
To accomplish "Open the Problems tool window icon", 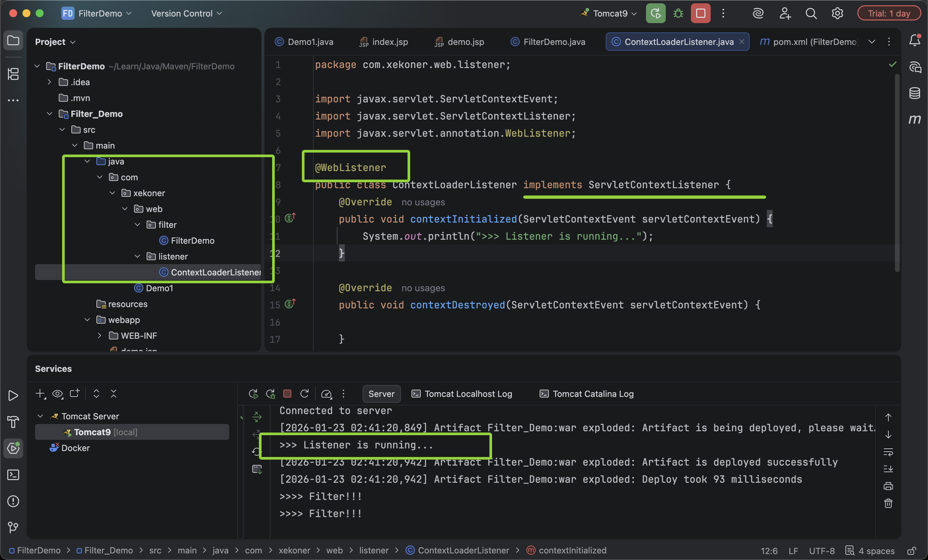I will 13,501.
